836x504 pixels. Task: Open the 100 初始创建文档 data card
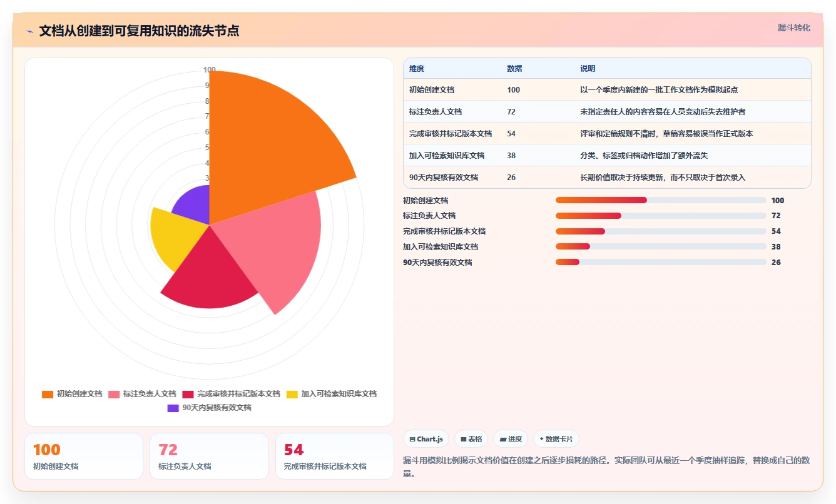(x=84, y=456)
